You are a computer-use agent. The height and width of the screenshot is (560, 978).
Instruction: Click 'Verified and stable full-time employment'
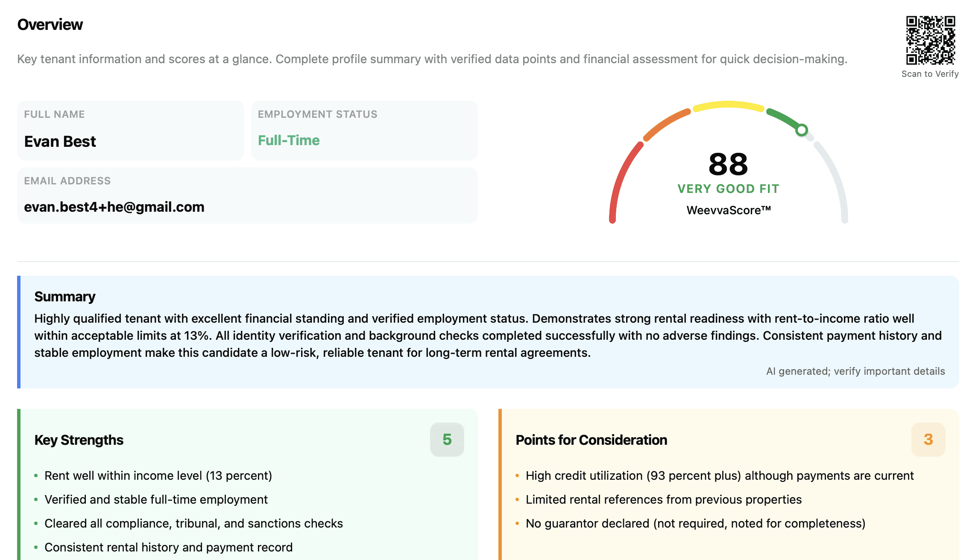(156, 500)
